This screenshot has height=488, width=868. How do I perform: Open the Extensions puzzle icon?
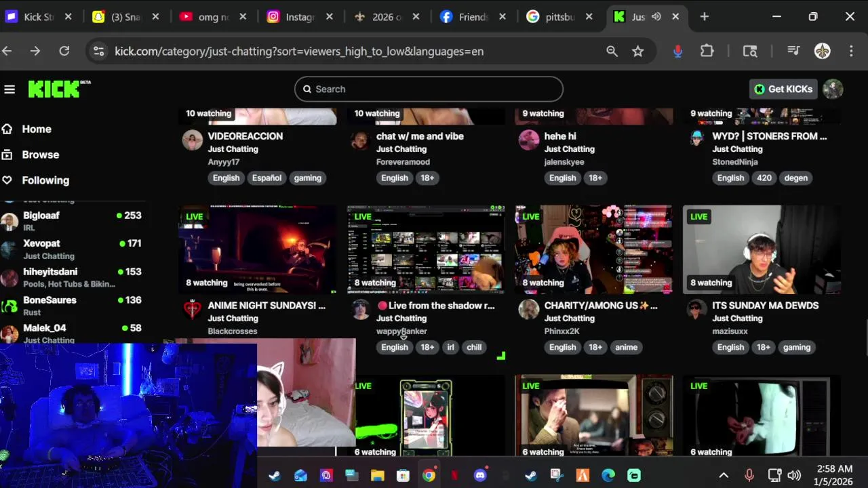point(707,51)
